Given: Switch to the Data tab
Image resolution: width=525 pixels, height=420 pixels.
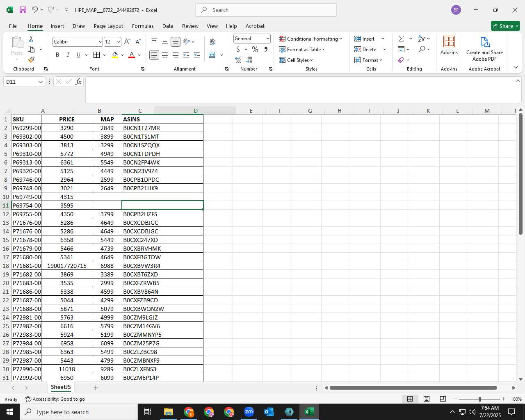Looking at the screenshot, I should 168,26.
